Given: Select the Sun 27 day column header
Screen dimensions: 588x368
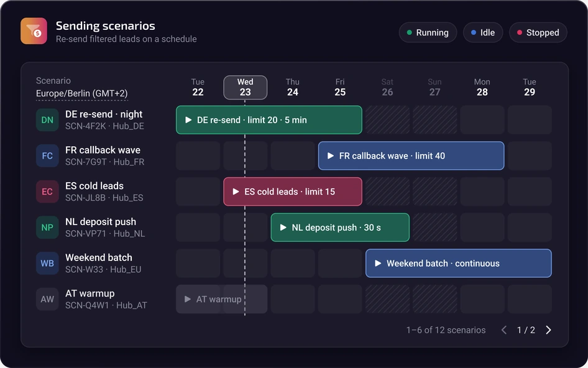Looking at the screenshot, I should pos(434,88).
